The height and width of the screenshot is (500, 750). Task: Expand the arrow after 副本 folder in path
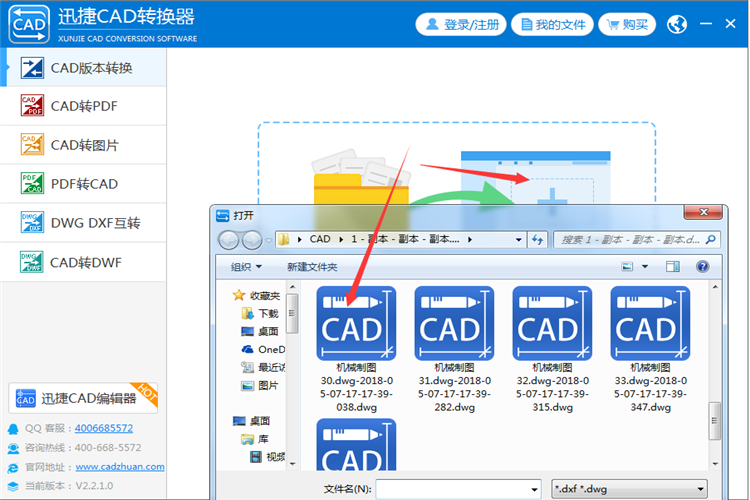pos(470,239)
